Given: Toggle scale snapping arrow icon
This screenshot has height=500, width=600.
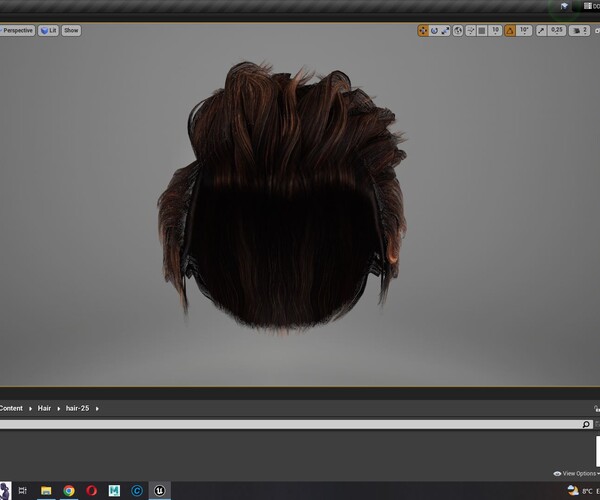Looking at the screenshot, I should [541, 31].
